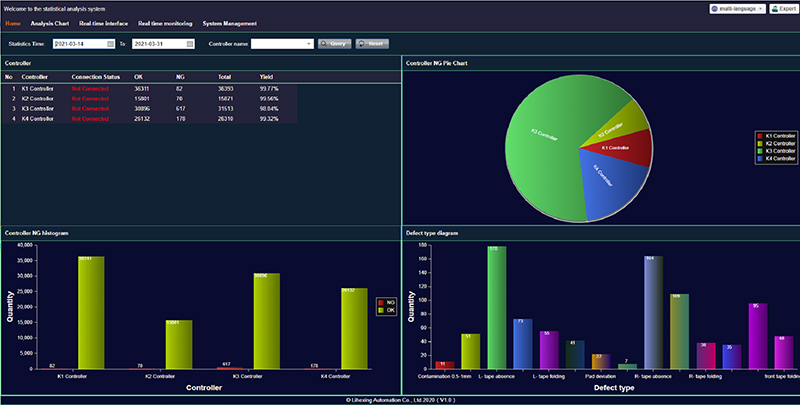Screen dimensions: 800x405
Task: Select the K2 Controller table row
Action: 150,98
